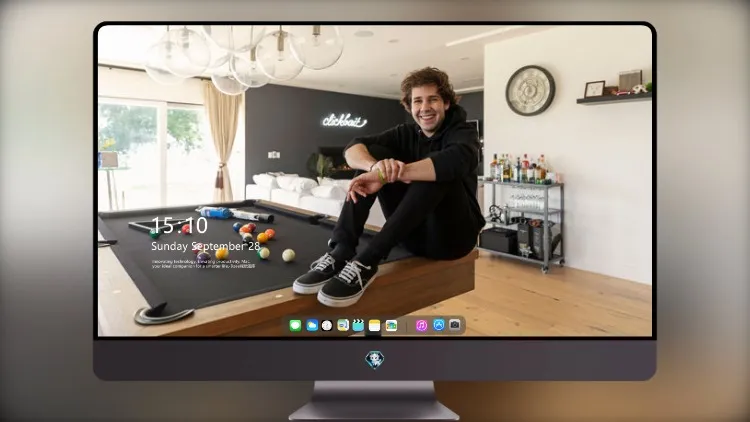The image size is (750, 422).
Task: Open the Photos slideshow icon in dock
Action: pos(391,326)
